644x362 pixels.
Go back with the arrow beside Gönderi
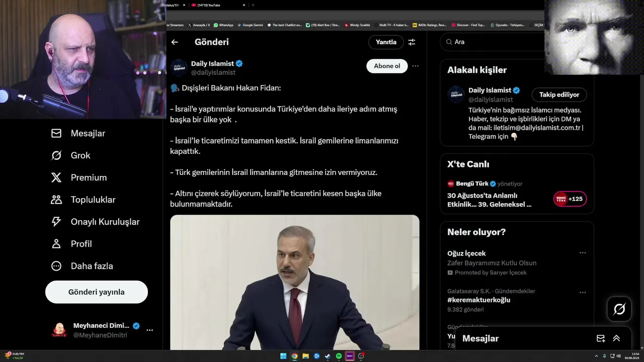coord(175,42)
